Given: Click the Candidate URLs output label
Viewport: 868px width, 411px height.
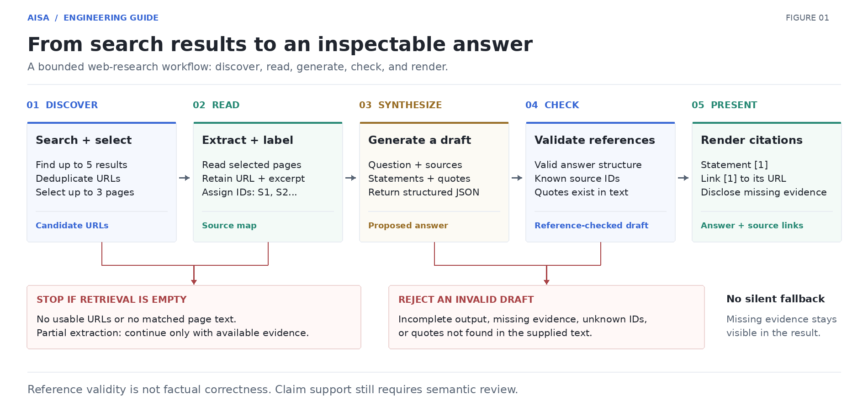Looking at the screenshot, I should pyautogui.click(x=72, y=226).
